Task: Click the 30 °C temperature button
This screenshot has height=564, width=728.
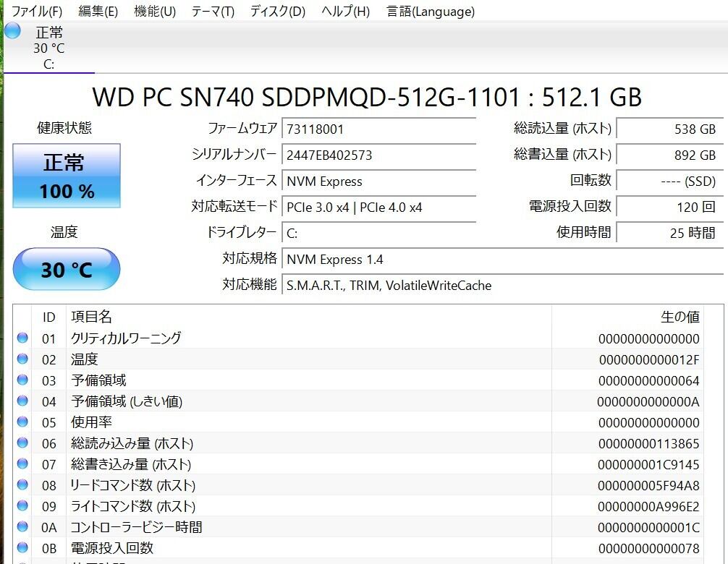Action: tap(67, 269)
